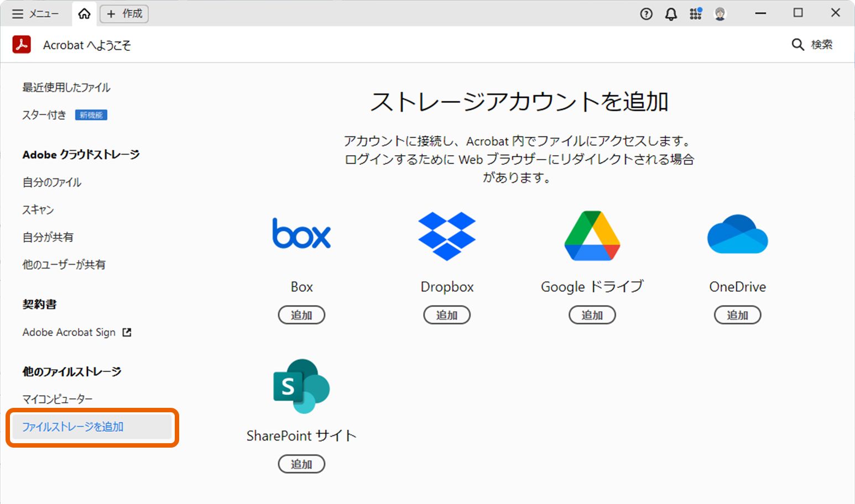
Task: Open the notifications bell icon
Action: click(671, 14)
